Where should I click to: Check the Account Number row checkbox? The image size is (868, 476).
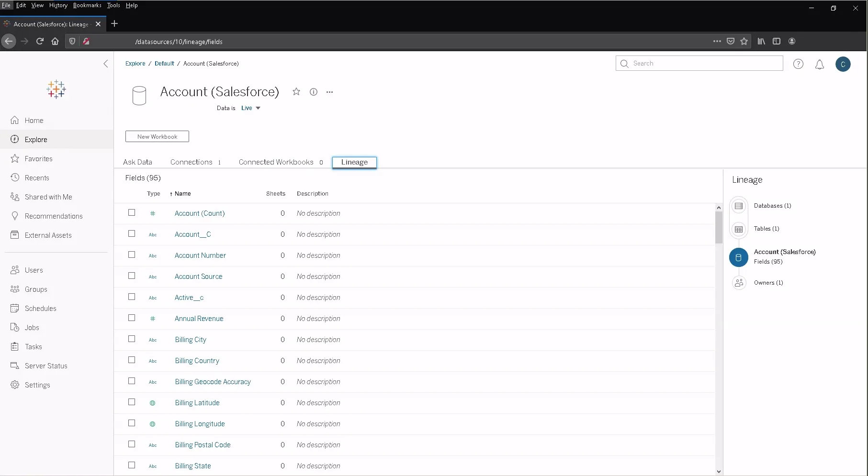click(132, 255)
